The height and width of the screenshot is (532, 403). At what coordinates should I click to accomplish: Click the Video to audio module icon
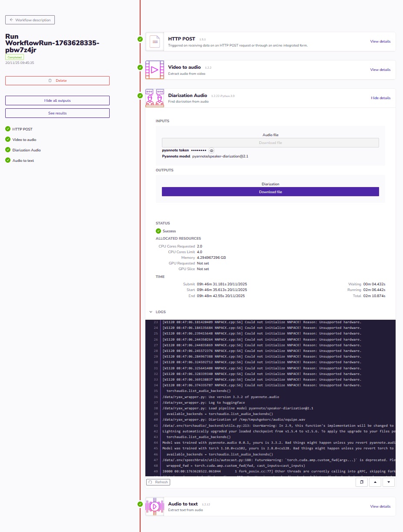click(154, 70)
